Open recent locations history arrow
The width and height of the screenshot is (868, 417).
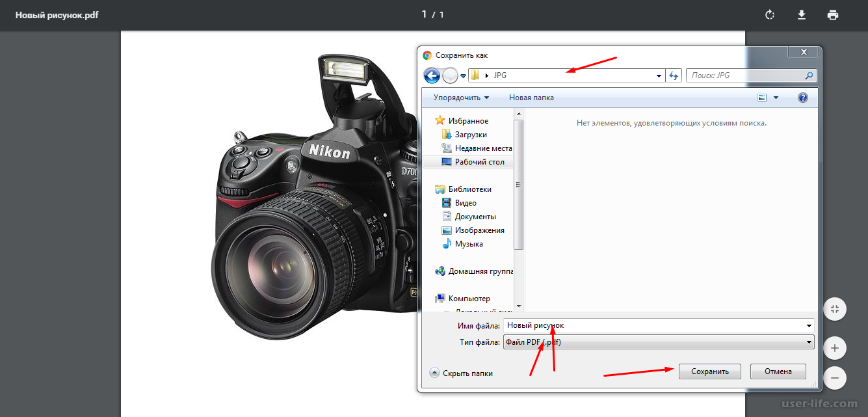pyautogui.click(x=463, y=76)
